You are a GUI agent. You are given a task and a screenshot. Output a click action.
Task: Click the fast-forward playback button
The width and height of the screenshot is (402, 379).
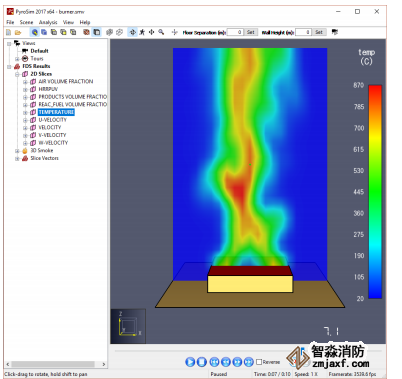click(237, 362)
